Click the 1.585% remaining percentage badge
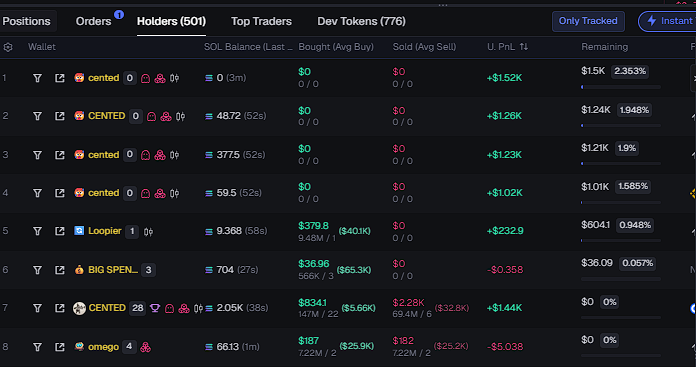 click(x=633, y=186)
